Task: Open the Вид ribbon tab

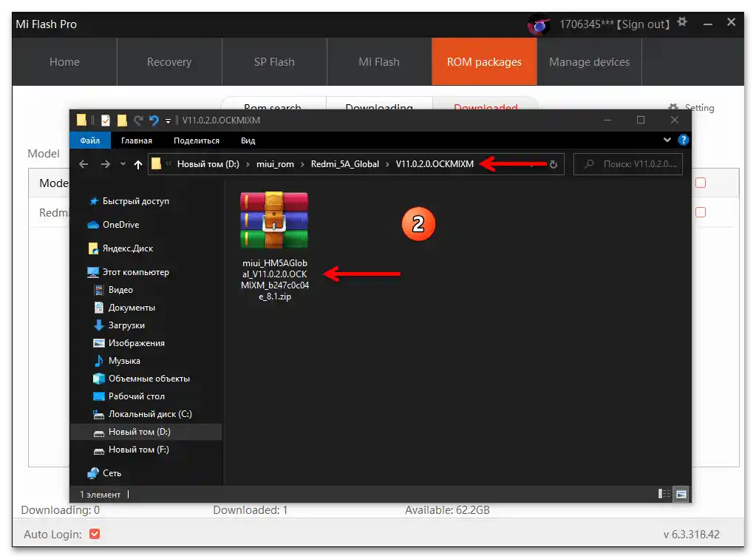Action: coord(248,140)
